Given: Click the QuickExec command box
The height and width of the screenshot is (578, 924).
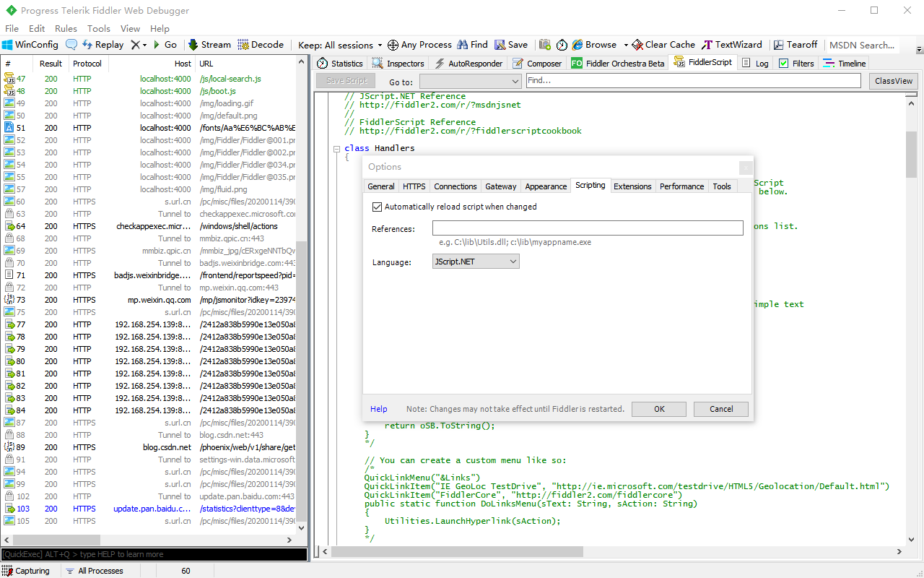Looking at the screenshot, I should (x=154, y=554).
